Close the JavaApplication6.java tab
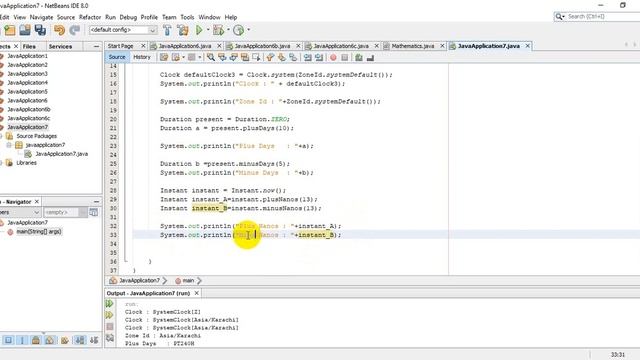This screenshot has height=360, width=640. [x=219, y=46]
